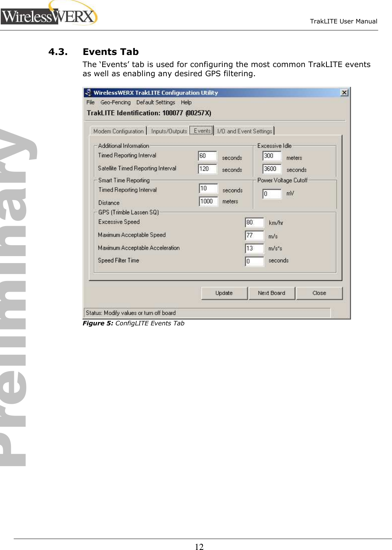392x550 pixels.
Task: Click the Speed Filter Time label
Action: click(x=119, y=261)
